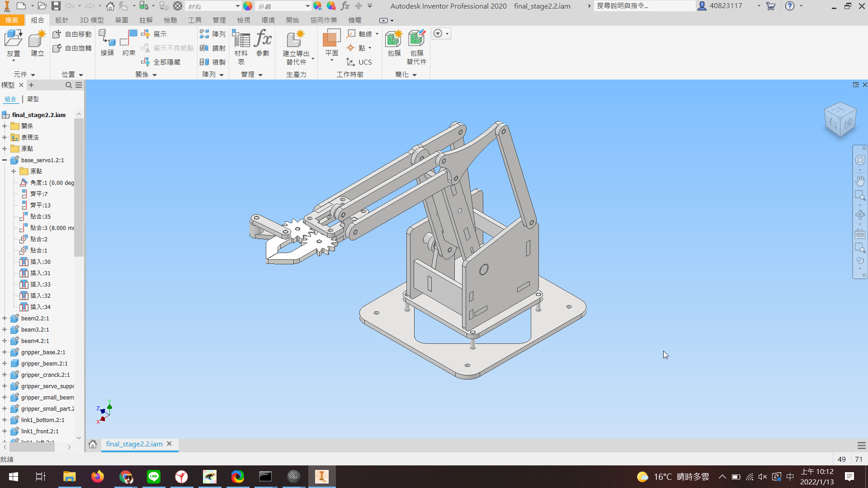Viewport: 868px width, 488px height.
Task: Click the 搜尋說明與指令 search field
Action: (x=645, y=6)
